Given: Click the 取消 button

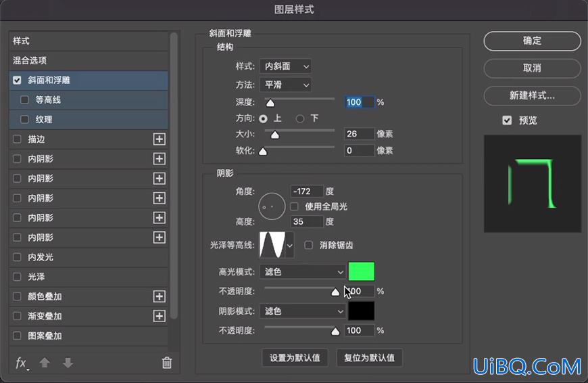Looking at the screenshot, I should [x=532, y=68].
